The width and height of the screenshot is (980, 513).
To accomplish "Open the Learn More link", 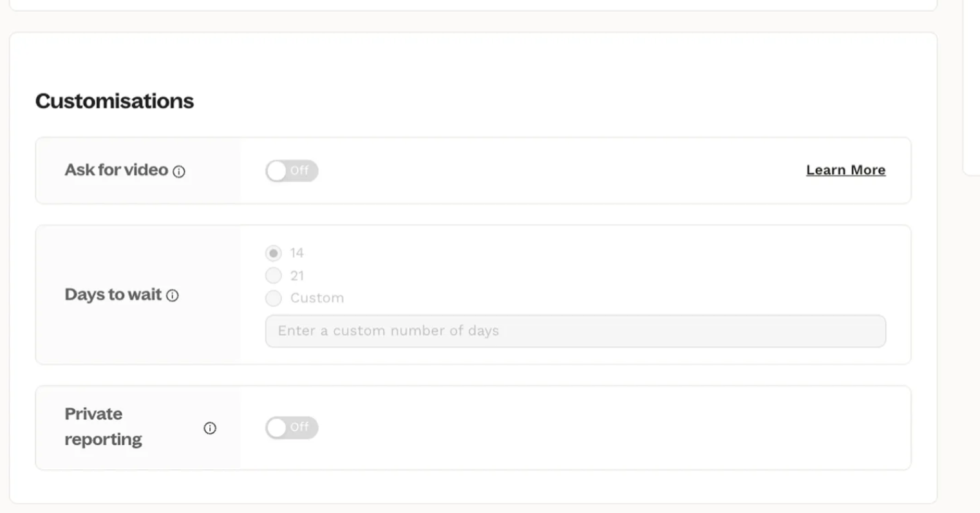I will (845, 170).
